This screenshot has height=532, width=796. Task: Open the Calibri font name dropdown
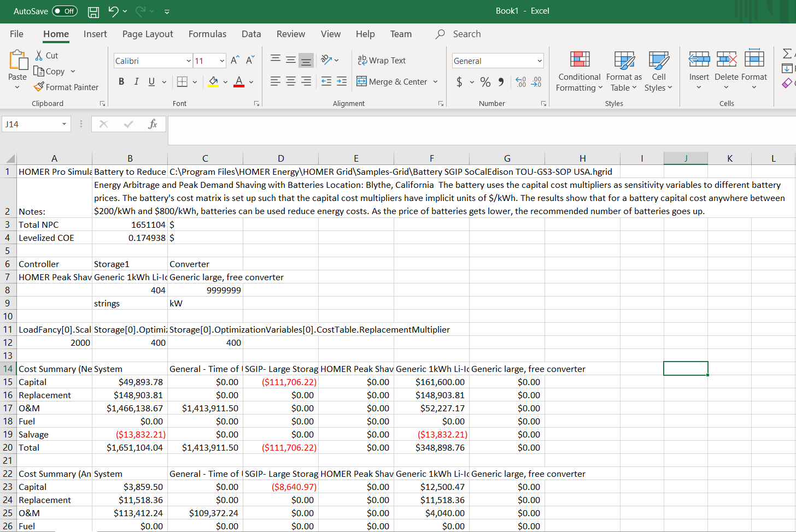point(189,61)
